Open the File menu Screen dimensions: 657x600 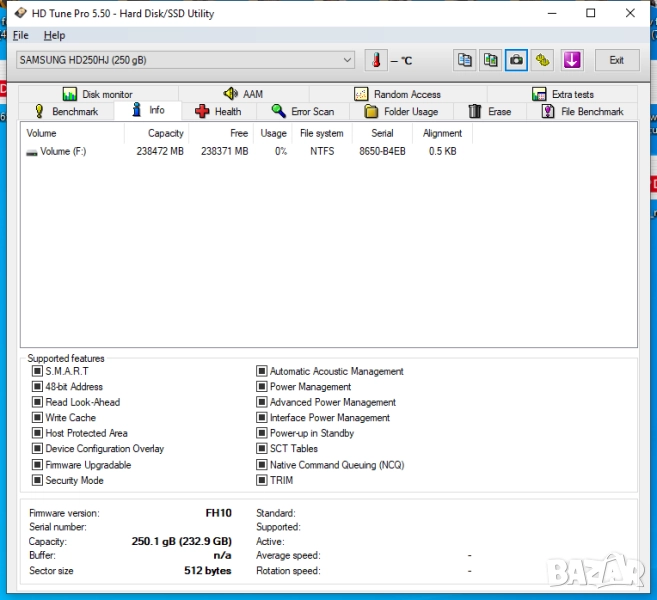pyautogui.click(x=21, y=35)
